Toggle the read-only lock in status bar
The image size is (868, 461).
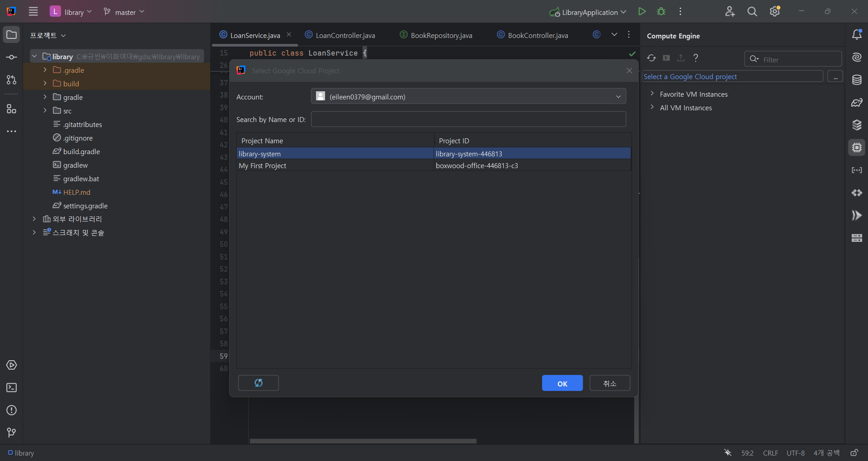pyautogui.click(x=854, y=453)
